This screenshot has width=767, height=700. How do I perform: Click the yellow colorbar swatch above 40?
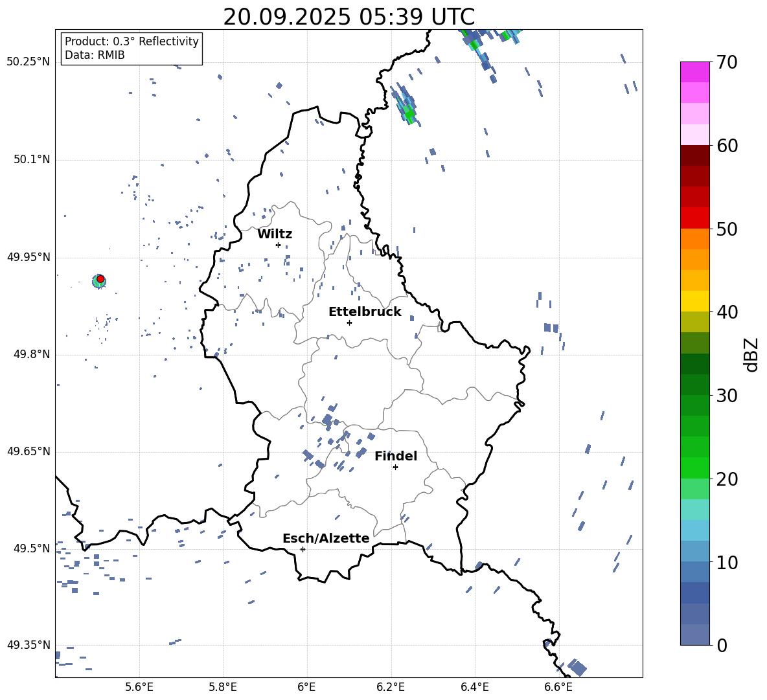694,301
